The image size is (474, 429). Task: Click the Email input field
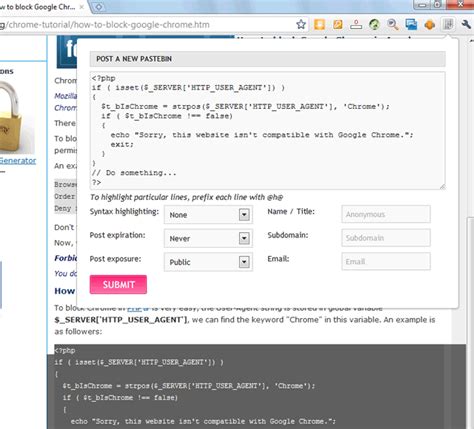tap(386, 261)
